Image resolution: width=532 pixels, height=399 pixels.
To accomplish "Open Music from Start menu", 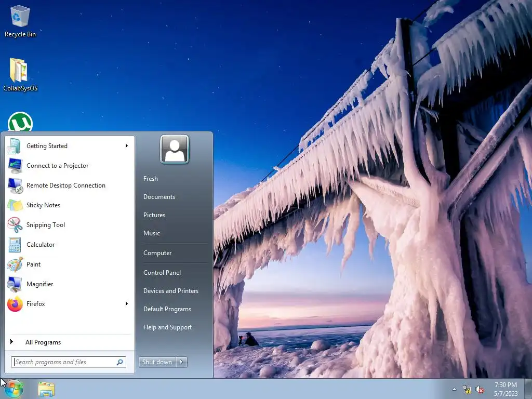I will [x=151, y=233].
